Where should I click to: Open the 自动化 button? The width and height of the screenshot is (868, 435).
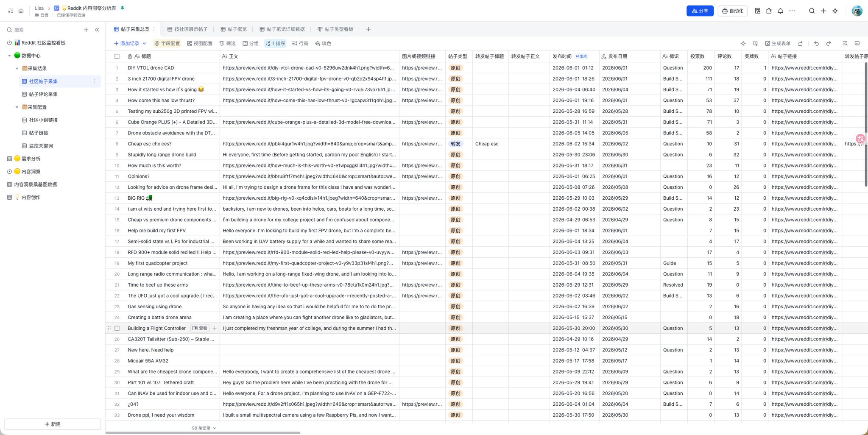[732, 11]
